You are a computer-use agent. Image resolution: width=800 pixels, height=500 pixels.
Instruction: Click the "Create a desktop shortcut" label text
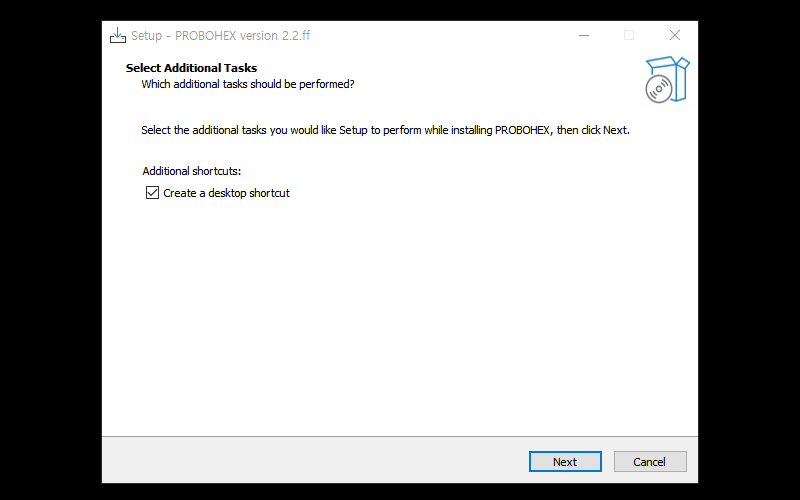(227, 193)
